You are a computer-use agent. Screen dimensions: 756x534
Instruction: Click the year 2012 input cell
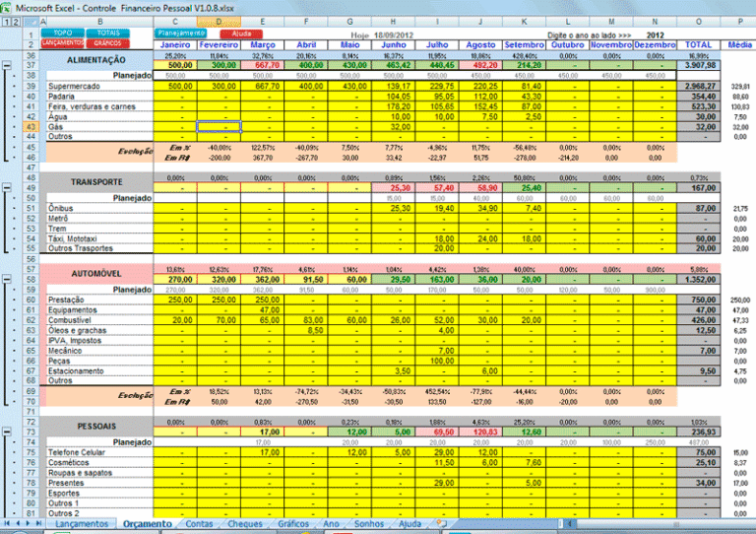[655, 35]
